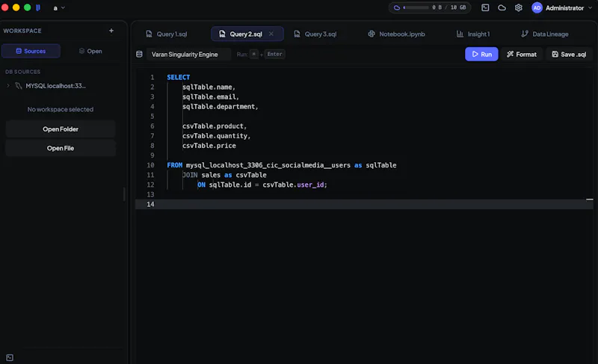Click MYSQL localhost database connection icon
Viewport: 598px width, 364px height.
[18, 86]
